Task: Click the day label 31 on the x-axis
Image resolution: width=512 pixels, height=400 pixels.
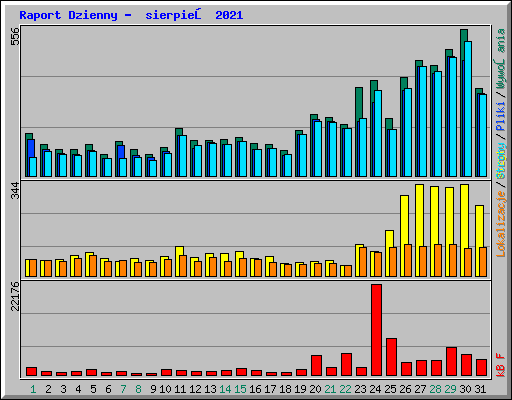Action: [480, 389]
